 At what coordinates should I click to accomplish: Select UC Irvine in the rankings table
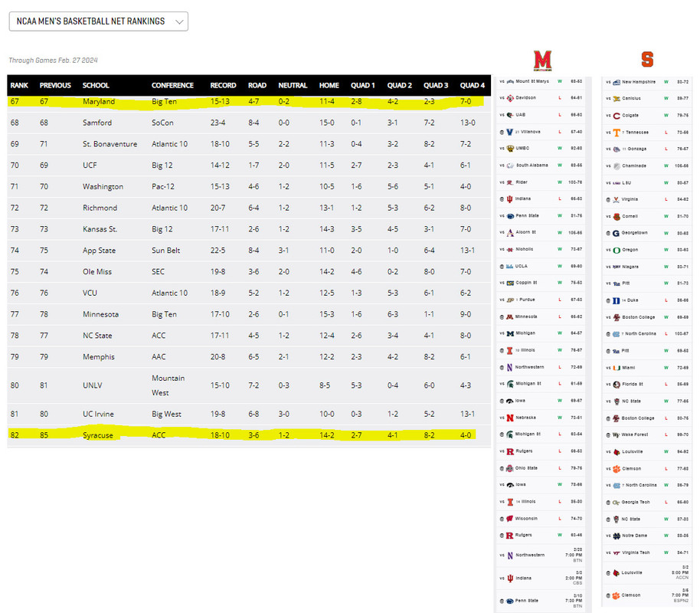(98, 415)
